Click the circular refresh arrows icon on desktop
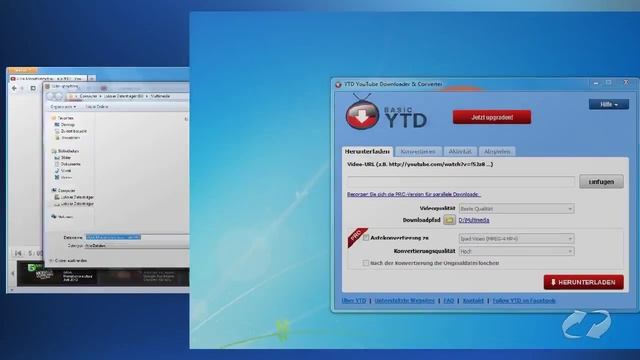The width and height of the screenshot is (640, 360). pos(587,324)
